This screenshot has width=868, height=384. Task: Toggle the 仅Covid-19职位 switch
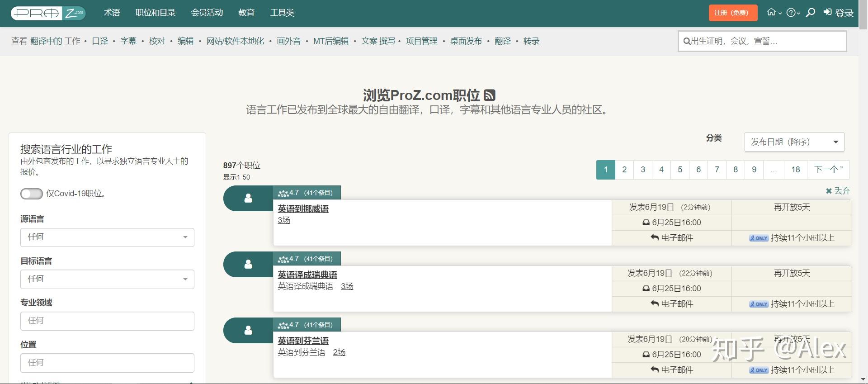click(32, 194)
